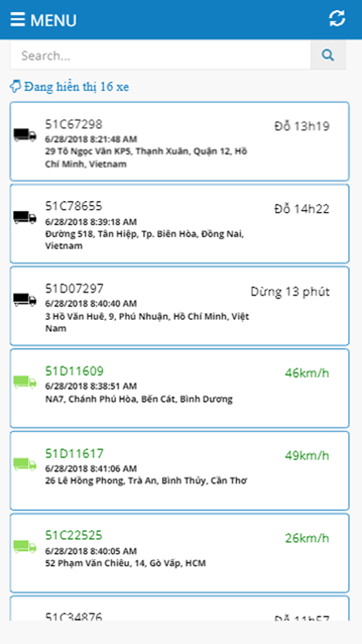The width and height of the screenshot is (362, 644).
Task: Click black truck icon for 51D07297
Action: 25,299
